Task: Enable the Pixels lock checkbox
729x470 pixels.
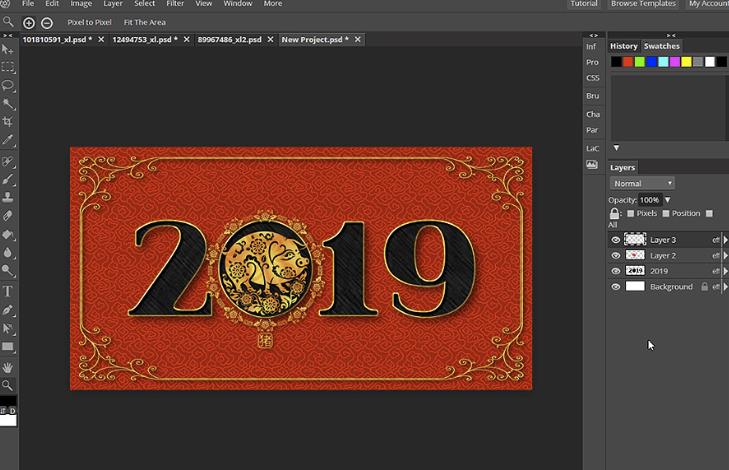Action: (630, 213)
